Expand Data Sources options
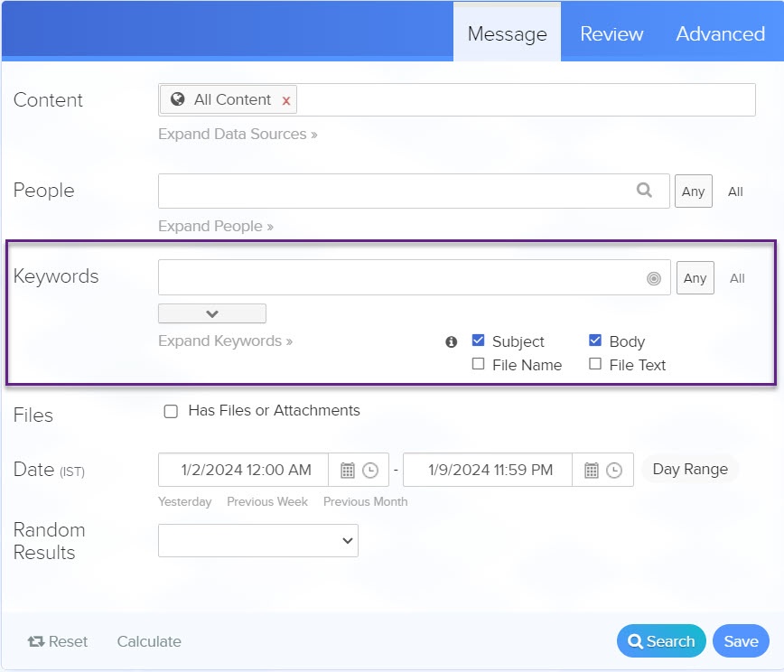Viewport: 784px width, 672px height. (237, 134)
